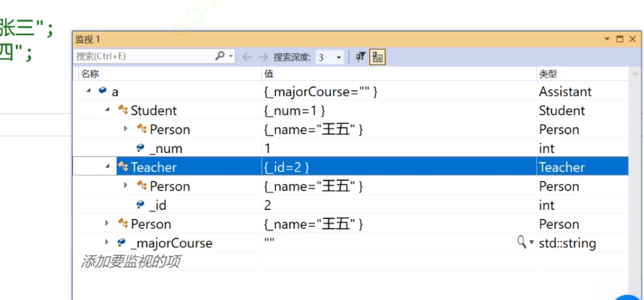Collapse the Student base class node

click(108, 110)
